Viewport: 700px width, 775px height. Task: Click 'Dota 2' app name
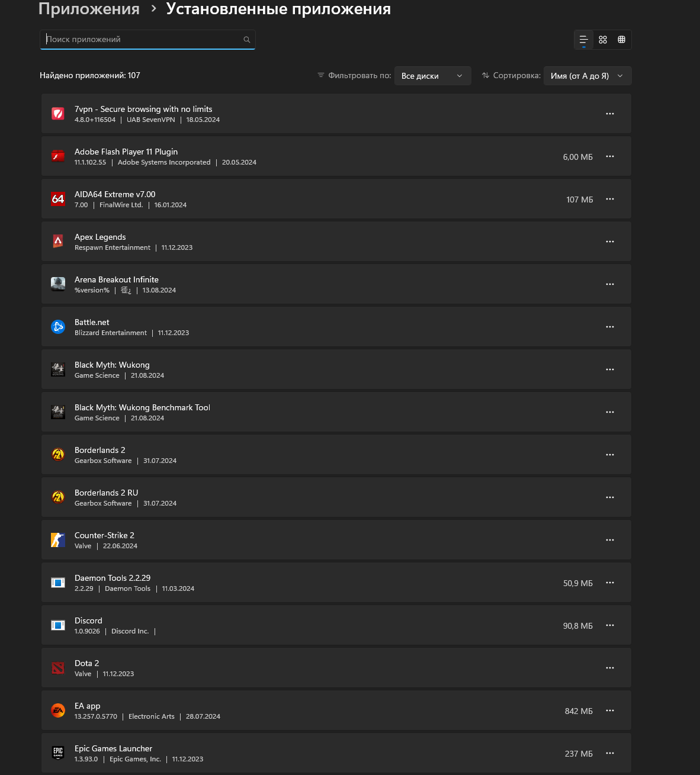pos(86,663)
